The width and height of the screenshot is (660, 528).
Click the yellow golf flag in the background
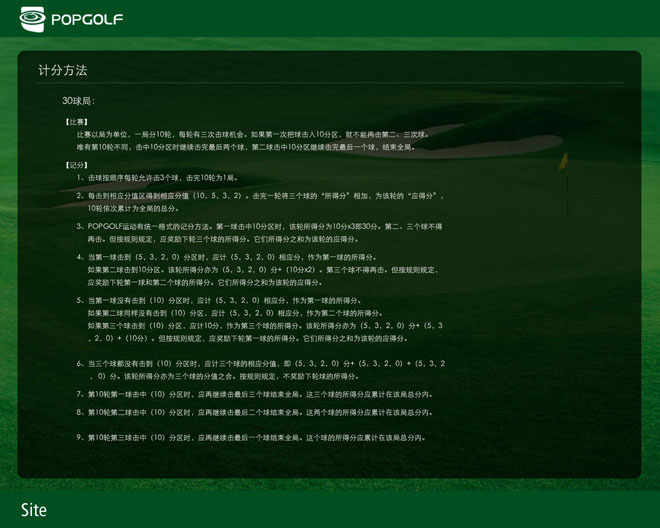point(563,160)
